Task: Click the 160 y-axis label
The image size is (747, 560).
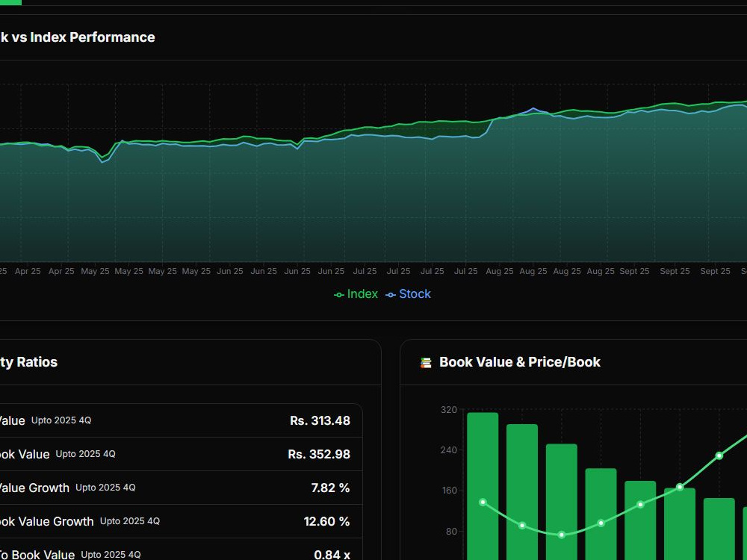Action: [x=449, y=491]
